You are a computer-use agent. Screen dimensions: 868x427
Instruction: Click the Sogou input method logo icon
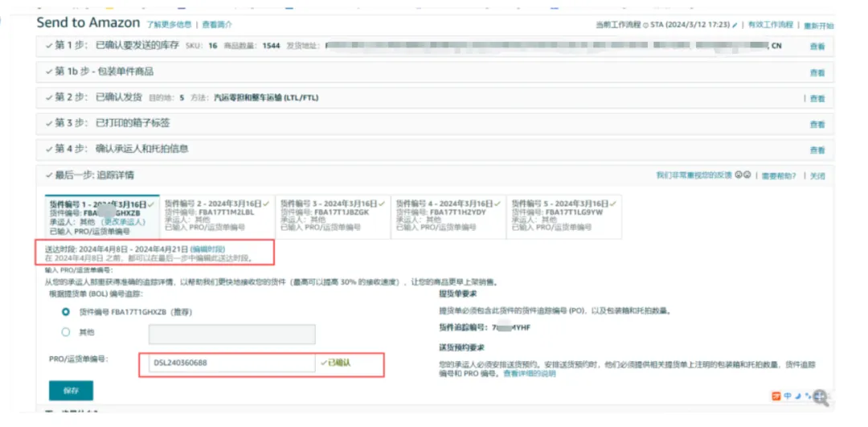(776, 396)
